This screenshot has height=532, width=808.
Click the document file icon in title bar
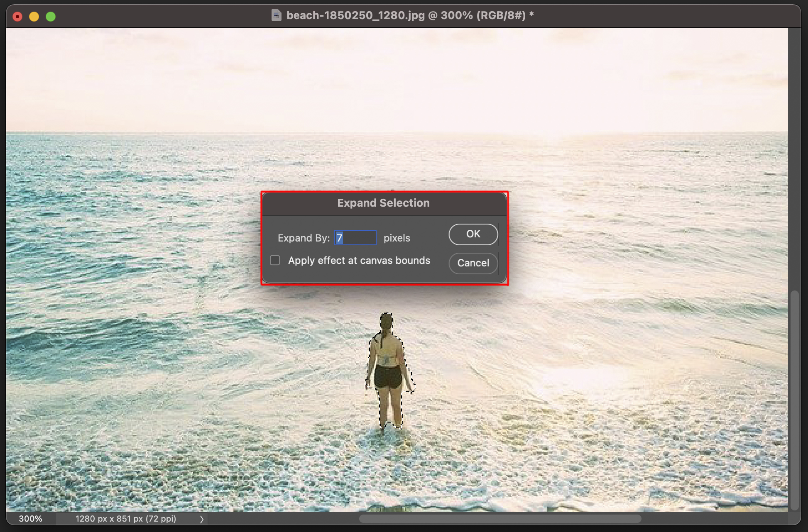click(276, 15)
